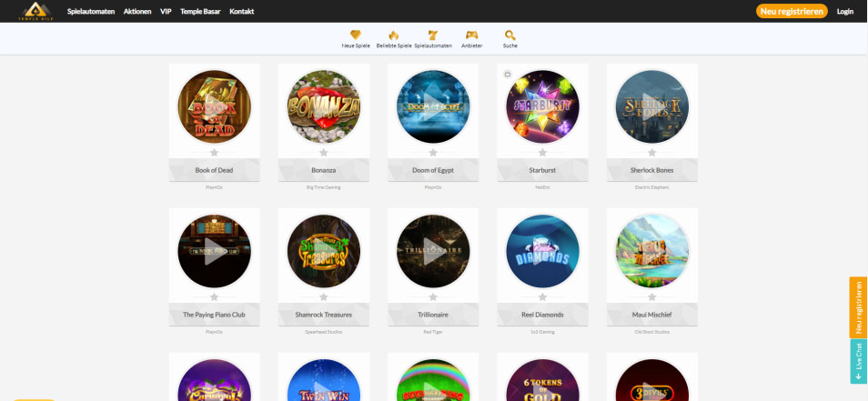Click The Paying Piano Club title
The image size is (868, 401).
pos(214,315)
